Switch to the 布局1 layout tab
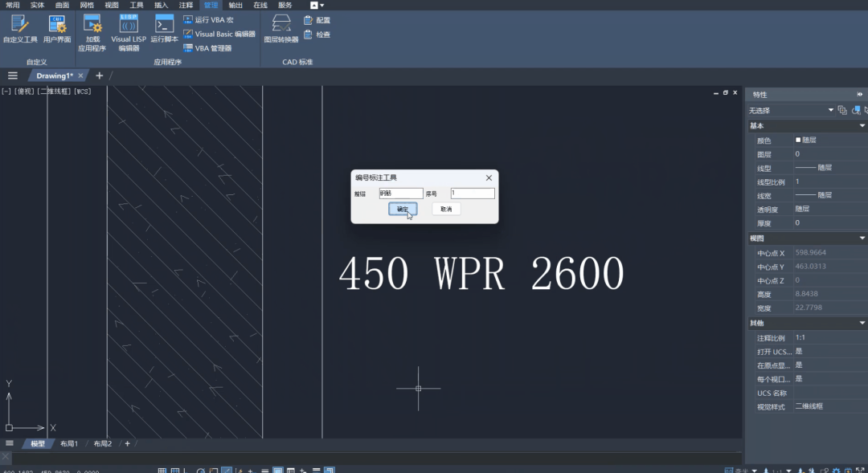 [x=69, y=443]
